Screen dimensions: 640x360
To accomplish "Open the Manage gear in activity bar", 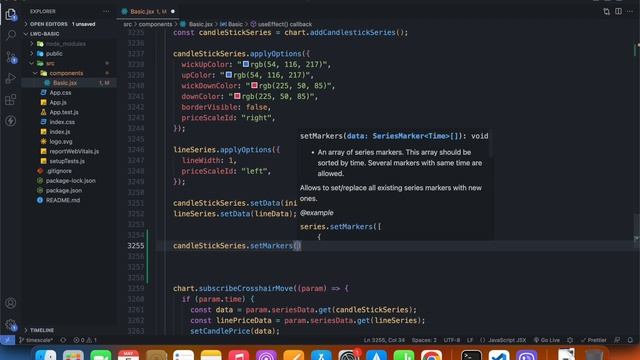I will (x=11, y=325).
